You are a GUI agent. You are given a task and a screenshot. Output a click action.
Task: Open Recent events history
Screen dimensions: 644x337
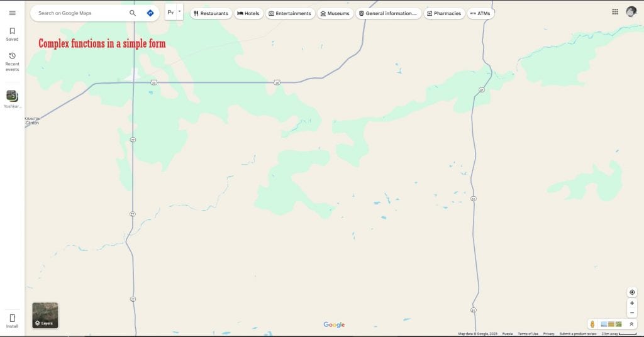pos(12,61)
